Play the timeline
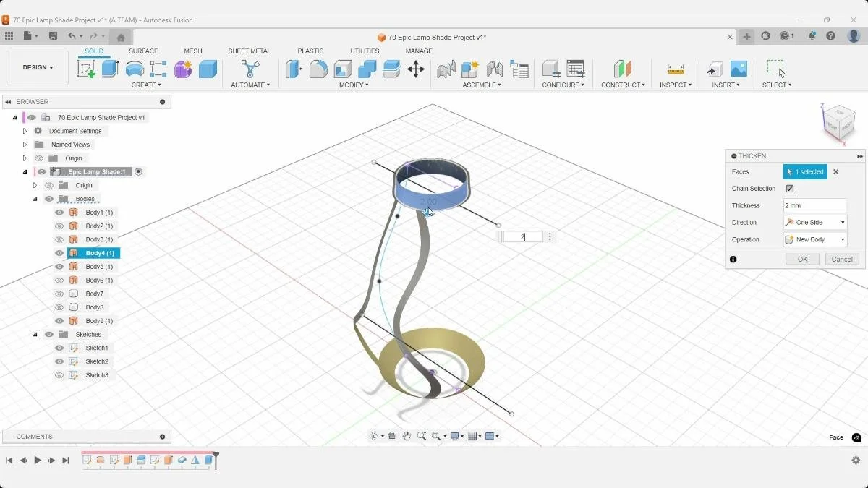Viewport: 868px width, 488px height. coord(38,461)
